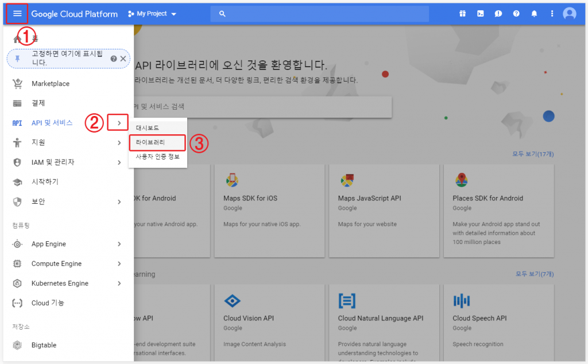Select 대시보드 from the submenu
Screen dimensions: 588x364
[147, 127]
